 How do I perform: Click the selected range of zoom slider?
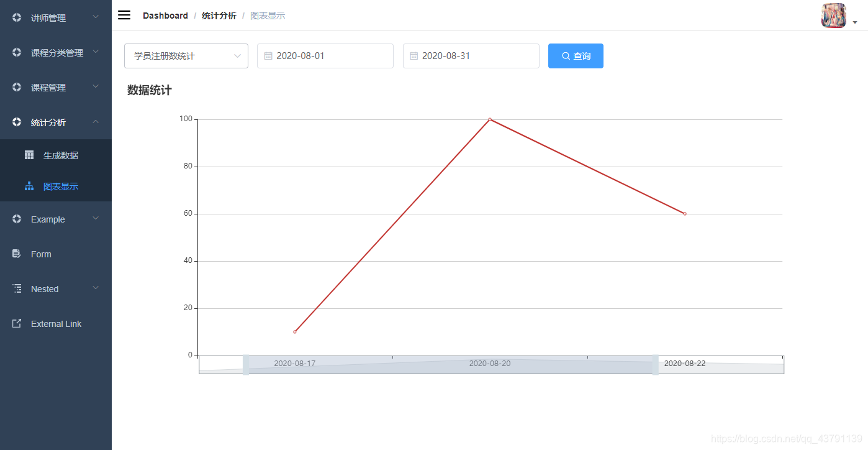pos(451,365)
